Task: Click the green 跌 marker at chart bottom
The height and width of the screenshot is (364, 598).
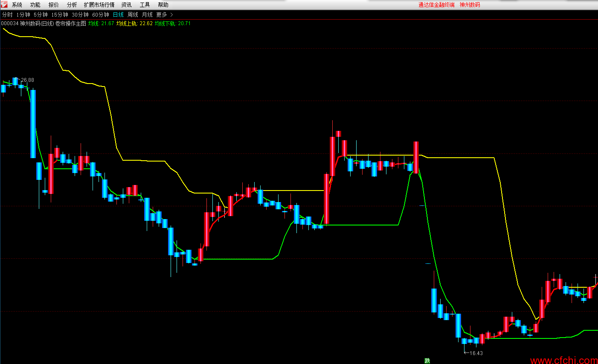Action: [427, 361]
